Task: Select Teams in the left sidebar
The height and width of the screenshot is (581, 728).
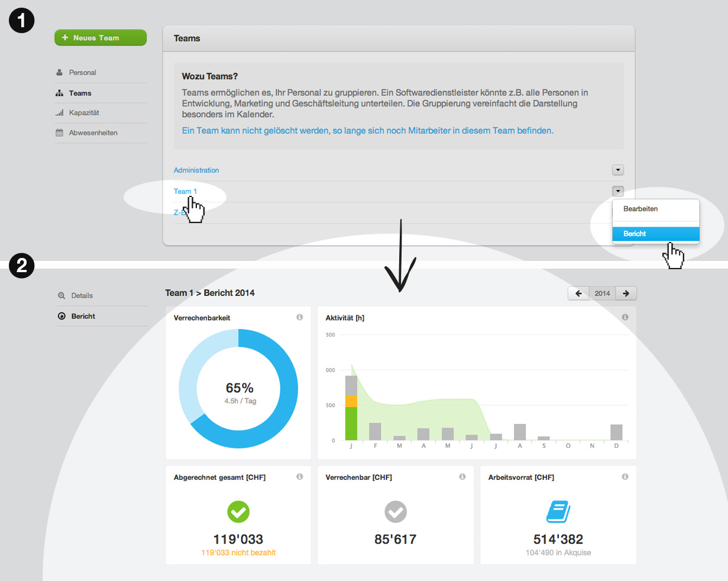Action: tap(80, 93)
